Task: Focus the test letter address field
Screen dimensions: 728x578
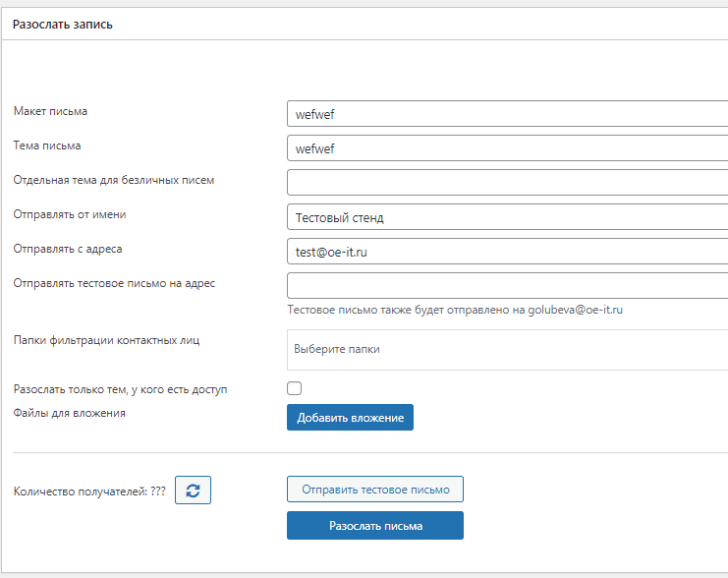Action: point(507,286)
